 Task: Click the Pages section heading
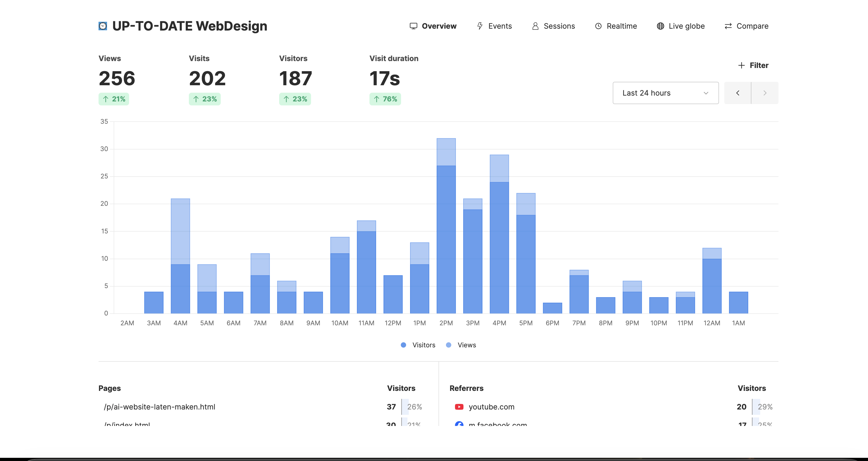tap(109, 388)
